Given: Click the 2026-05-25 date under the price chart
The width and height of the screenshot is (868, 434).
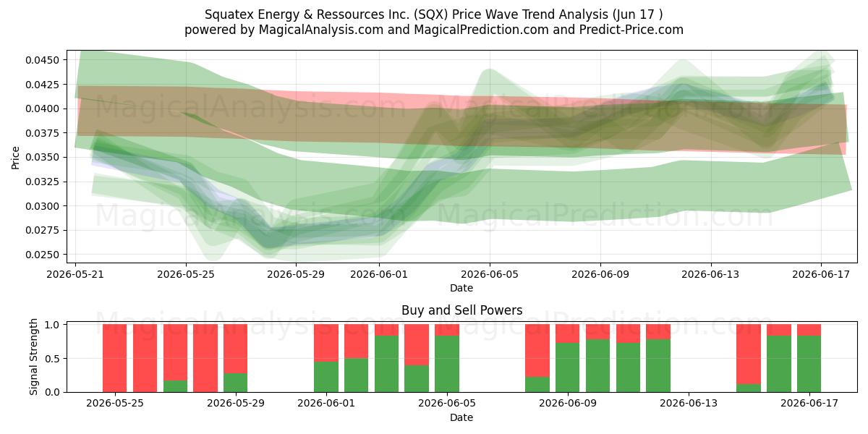Looking at the screenshot, I should point(186,274).
